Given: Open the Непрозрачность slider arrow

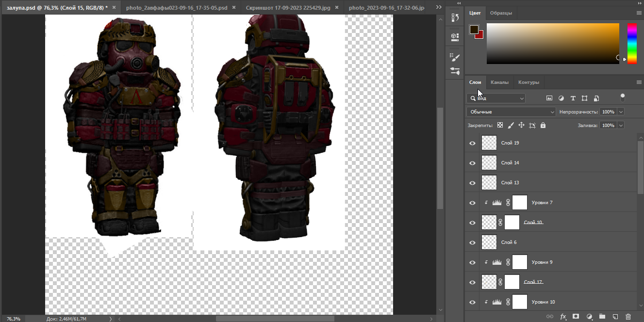Looking at the screenshot, I should tap(621, 112).
